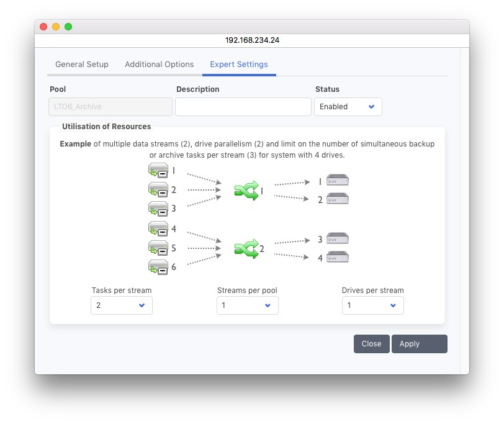Open the Additional Options tab

159,65
